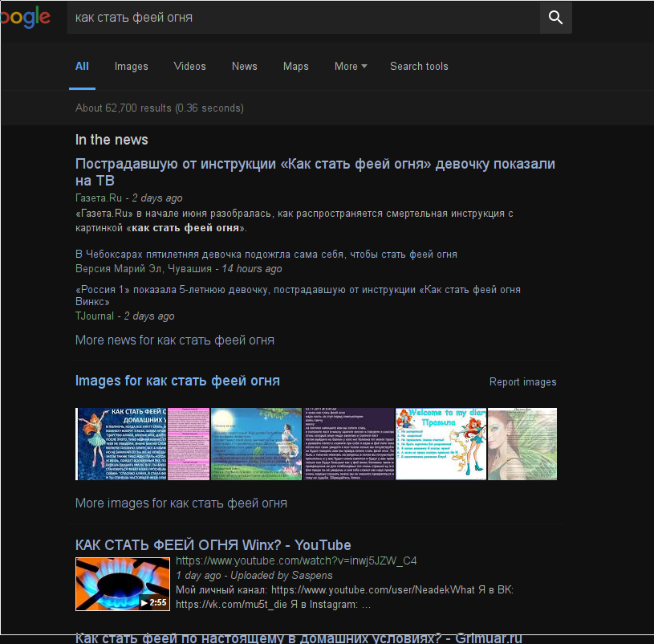Click the About 62,700 results text
654x644 pixels.
coord(160,108)
